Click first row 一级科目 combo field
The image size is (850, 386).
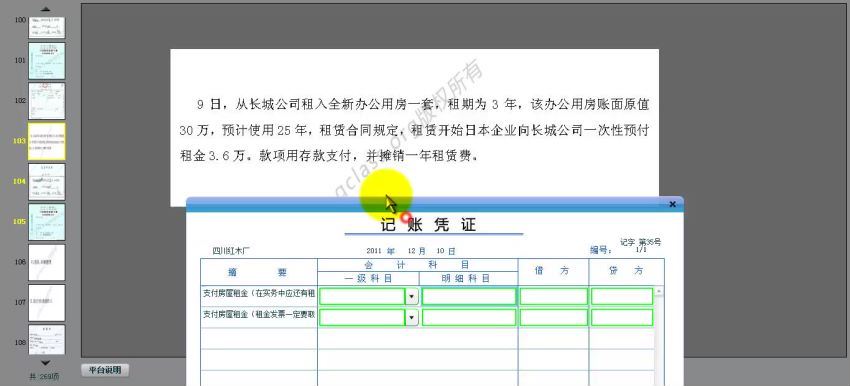click(x=362, y=297)
